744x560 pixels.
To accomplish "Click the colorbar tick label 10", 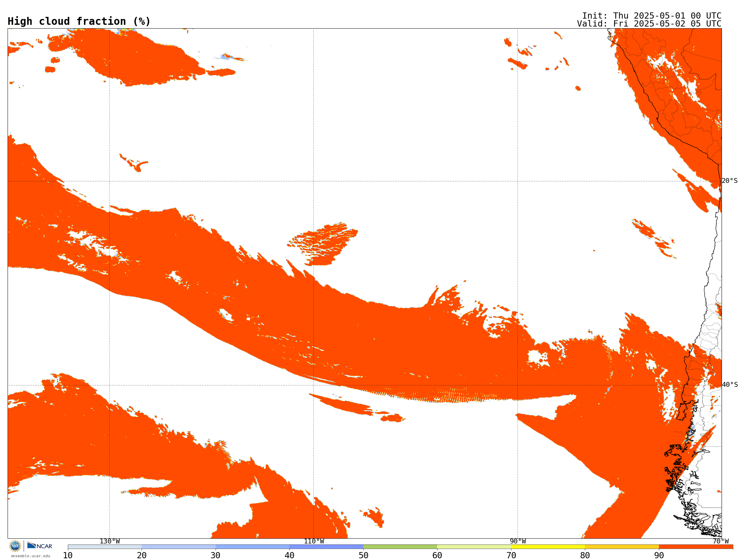I will tap(68, 555).
